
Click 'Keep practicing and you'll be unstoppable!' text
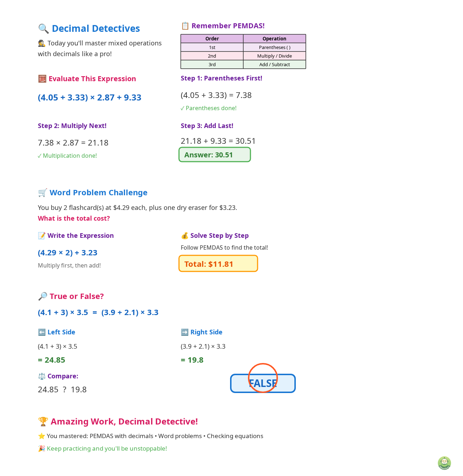click(x=107, y=448)
